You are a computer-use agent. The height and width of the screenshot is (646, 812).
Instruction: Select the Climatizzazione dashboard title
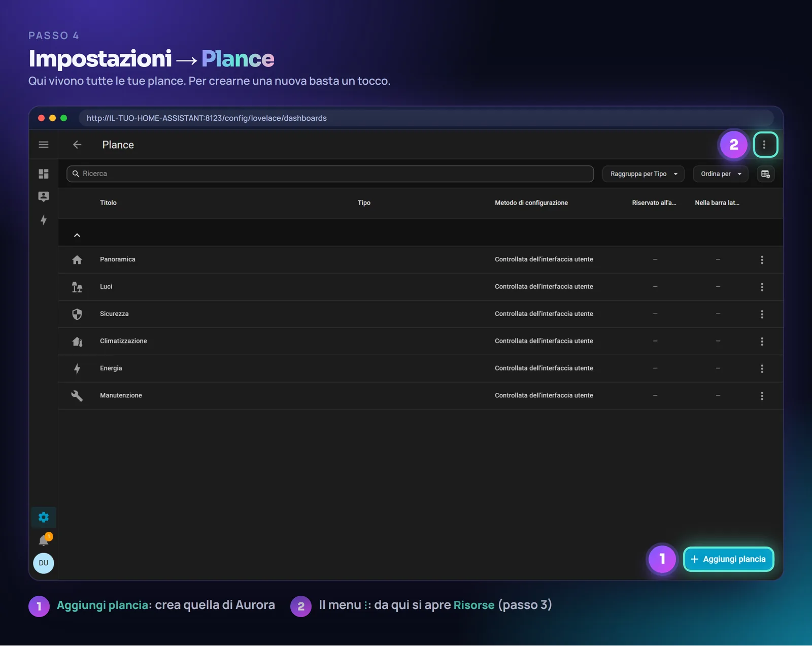click(x=123, y=341)
